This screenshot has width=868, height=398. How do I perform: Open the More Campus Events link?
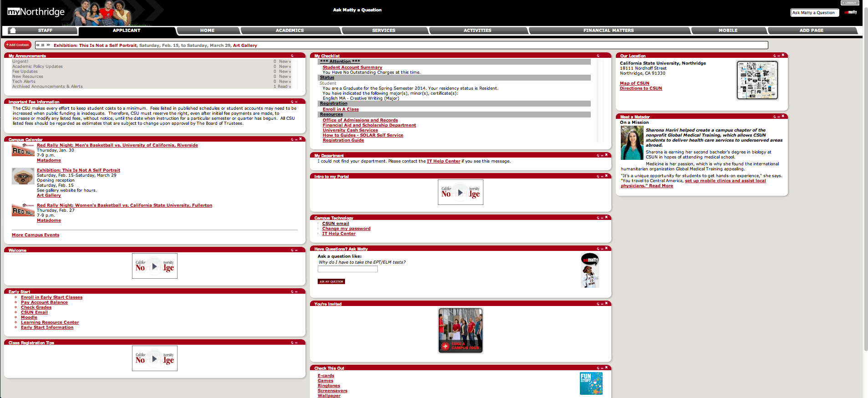pyautogui.click(x=36, y=235)
